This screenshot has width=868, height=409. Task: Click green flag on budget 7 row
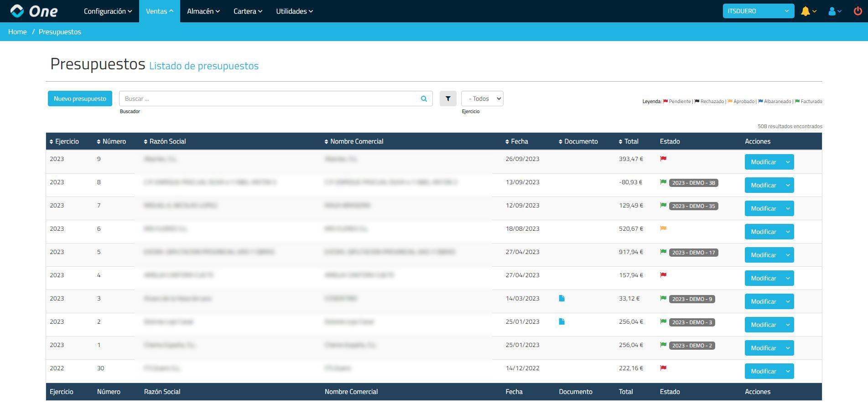(663, 205)
